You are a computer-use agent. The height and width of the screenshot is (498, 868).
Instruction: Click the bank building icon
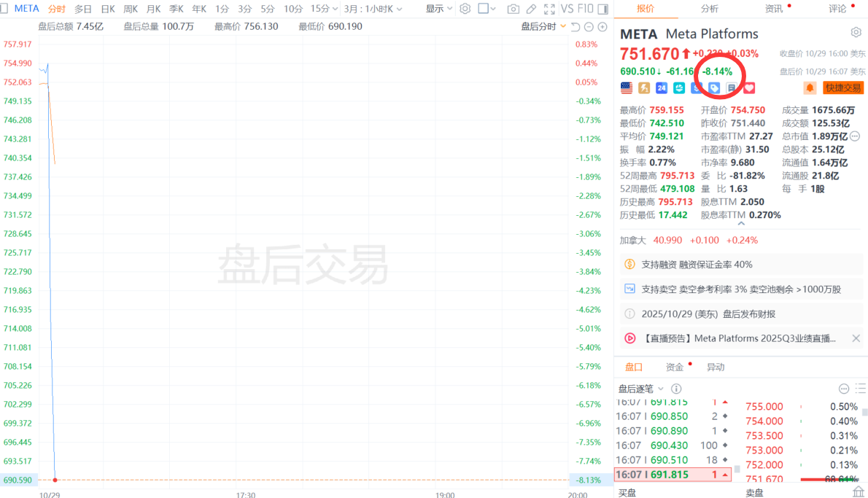pos(858,492)
